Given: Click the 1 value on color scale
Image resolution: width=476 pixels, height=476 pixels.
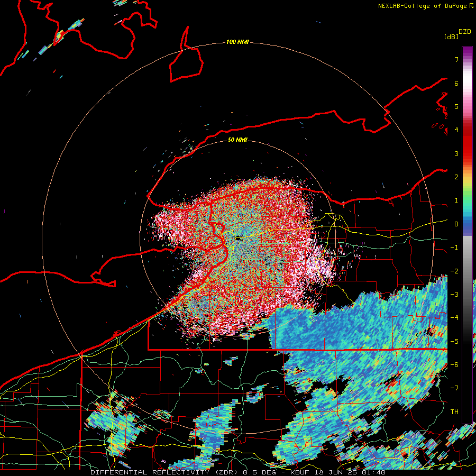Looking at the screenshot, I should [x=456, y=200].
